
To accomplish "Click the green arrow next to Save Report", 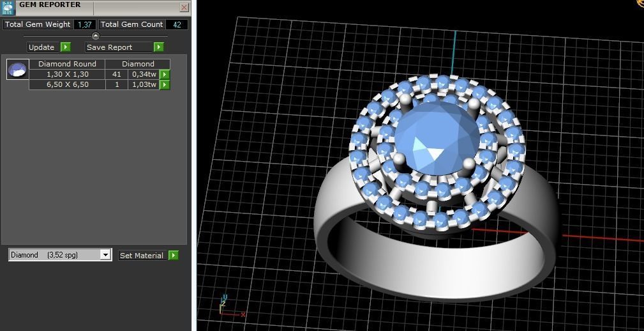I will click(158, 47).
